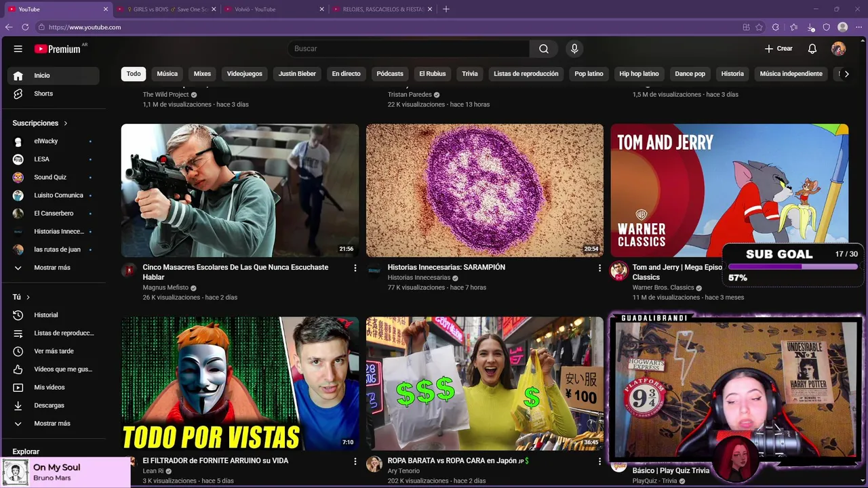Select the En directo filter chip
Viewport: 868px width, 488px height.
[346, 74]
